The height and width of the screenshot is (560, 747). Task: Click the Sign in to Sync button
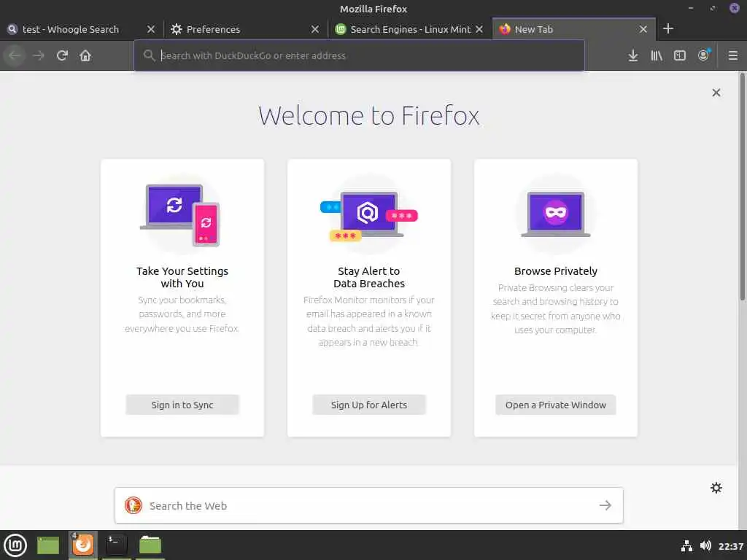(182, 405)
